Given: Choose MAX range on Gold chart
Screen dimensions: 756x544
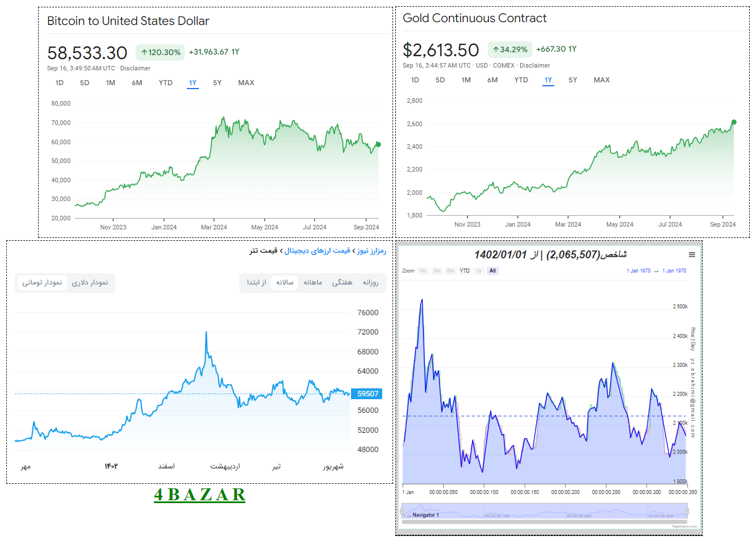Looking at the screenshot, I should [x=602, y=80].
